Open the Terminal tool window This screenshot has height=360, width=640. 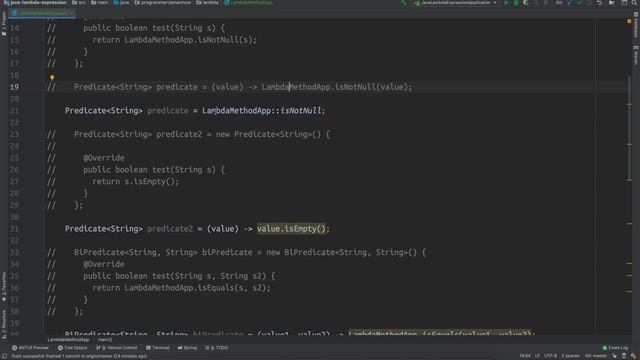point(158,348)
